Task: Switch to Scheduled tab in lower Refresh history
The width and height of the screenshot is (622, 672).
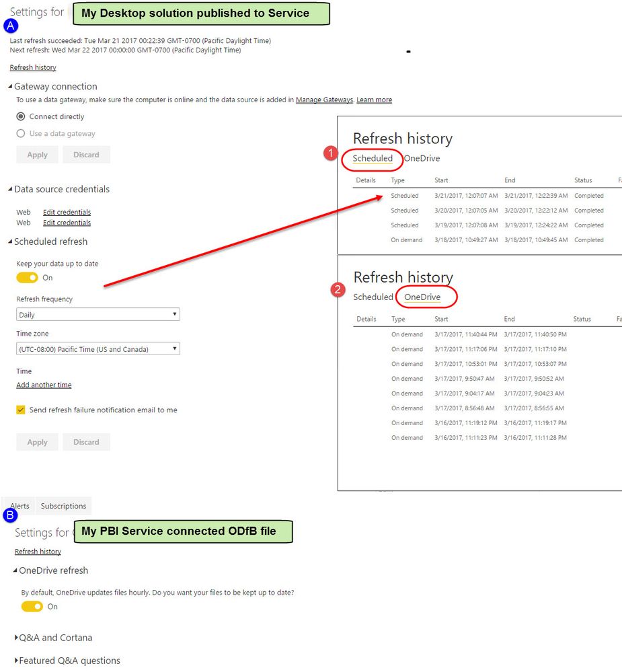Action: [x=373, y=297]
